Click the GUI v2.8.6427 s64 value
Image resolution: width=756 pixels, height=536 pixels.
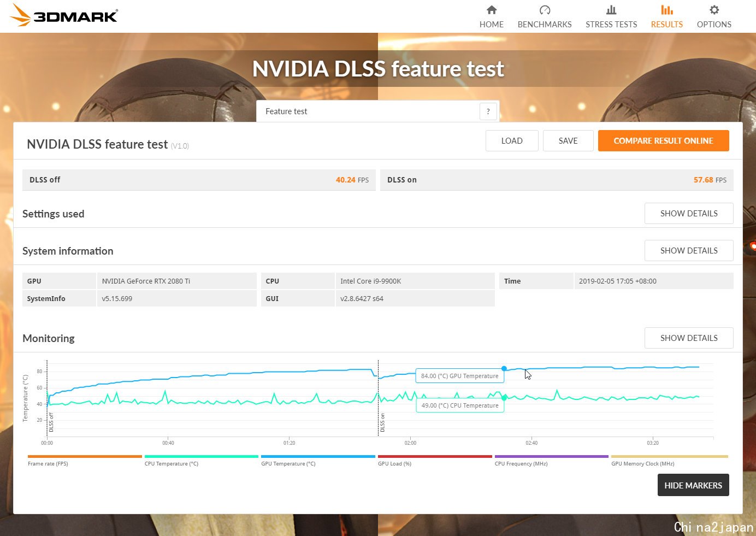pos(415,298)
